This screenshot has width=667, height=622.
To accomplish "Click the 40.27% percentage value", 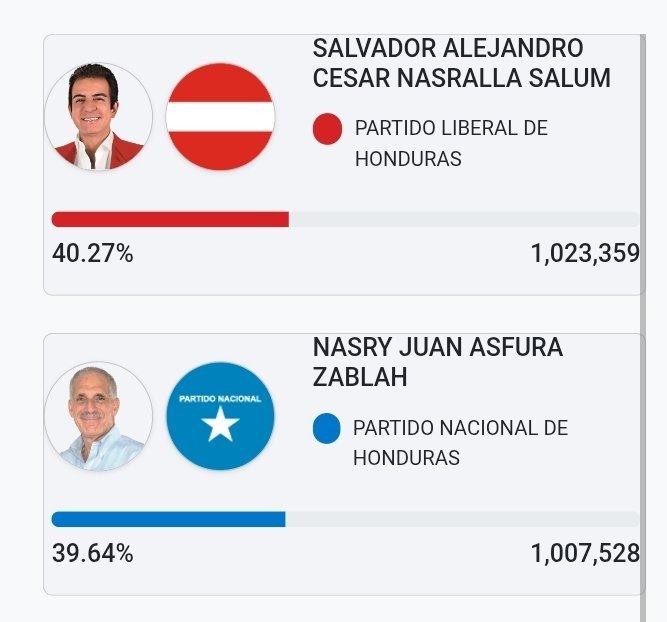I will [x=92, y=254].
